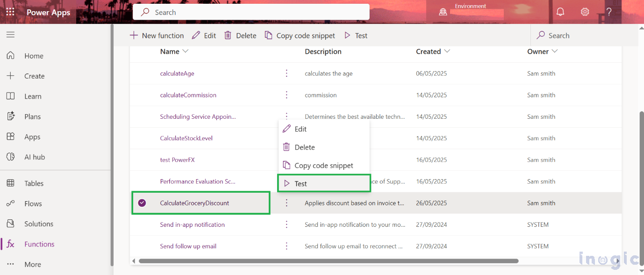Click the 26/05/2025 created date cell
Image resolution: width=644 pixels, height=275 pixels.
431,203
